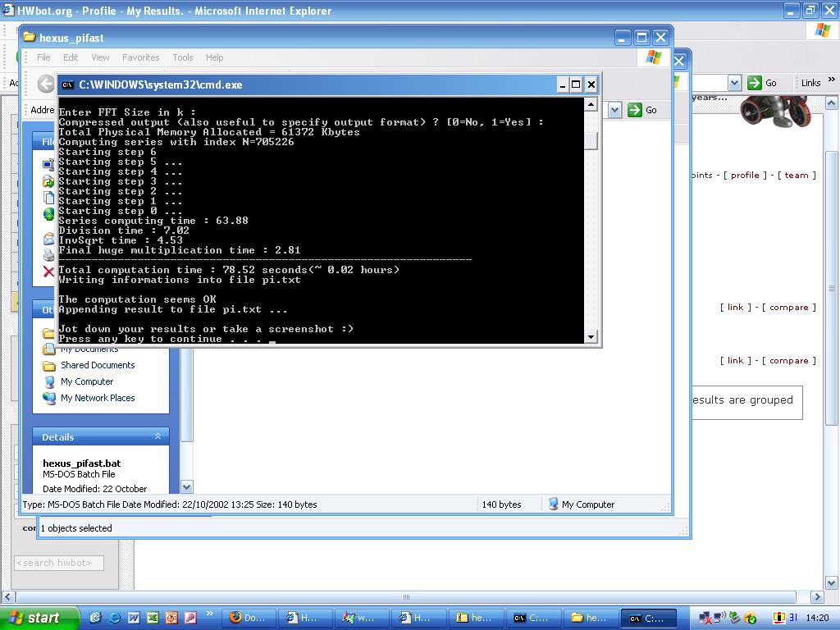Click the hexus_pifast folder title icon
This screenshot has height=630, width=840.
point(30,38)
